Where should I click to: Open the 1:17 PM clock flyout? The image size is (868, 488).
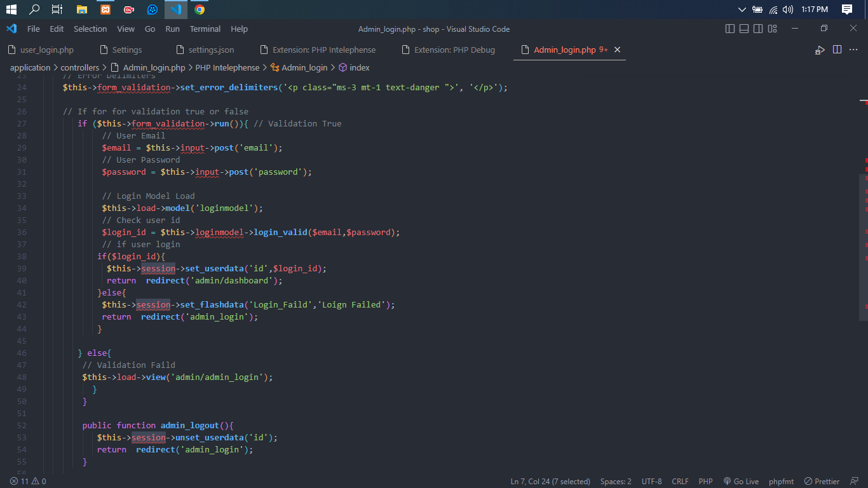(x=815, y=10)
